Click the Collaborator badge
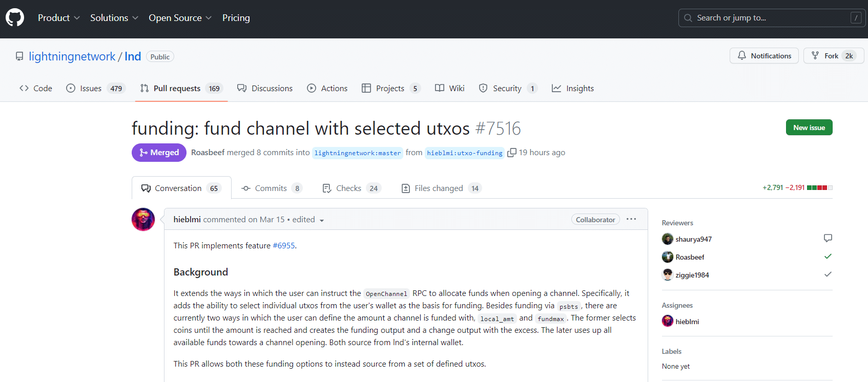868x382 pixels. click(x=595, y=219)
